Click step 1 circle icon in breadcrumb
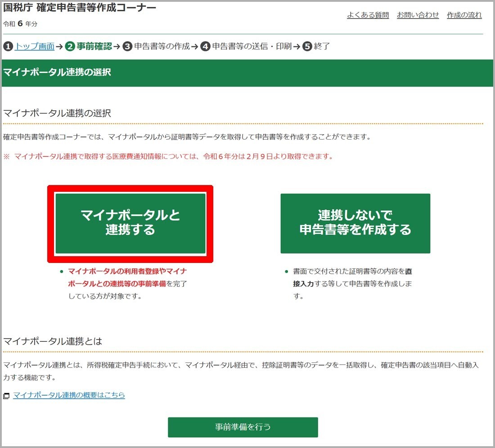The image size is (495, 448). tap(8, 46)
